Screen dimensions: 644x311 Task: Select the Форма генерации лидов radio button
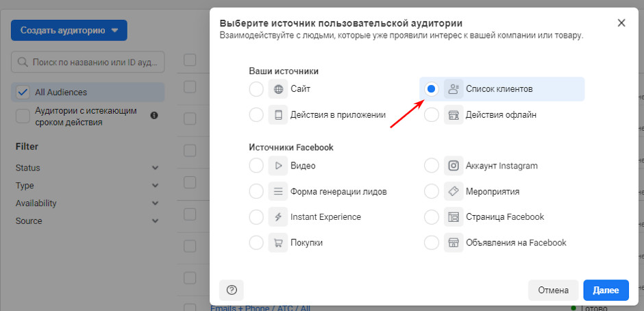click(x=256, y=191)
